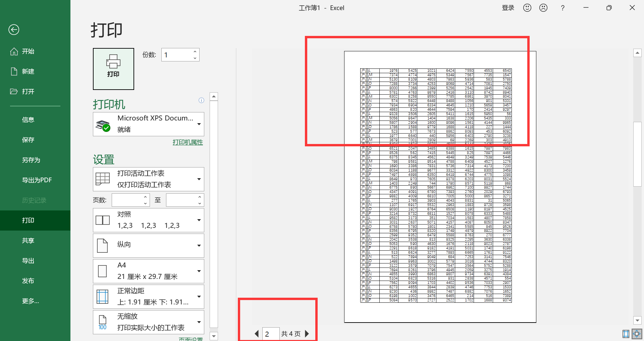The image size is (644, 341).
Task: Open the 打印 sidebar tab
Action: pos(35,221)
